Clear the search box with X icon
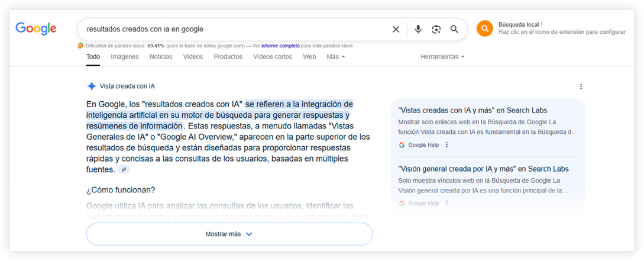Image resolution: width=644 pixels, height=261 pixels. tap(396, 29)
